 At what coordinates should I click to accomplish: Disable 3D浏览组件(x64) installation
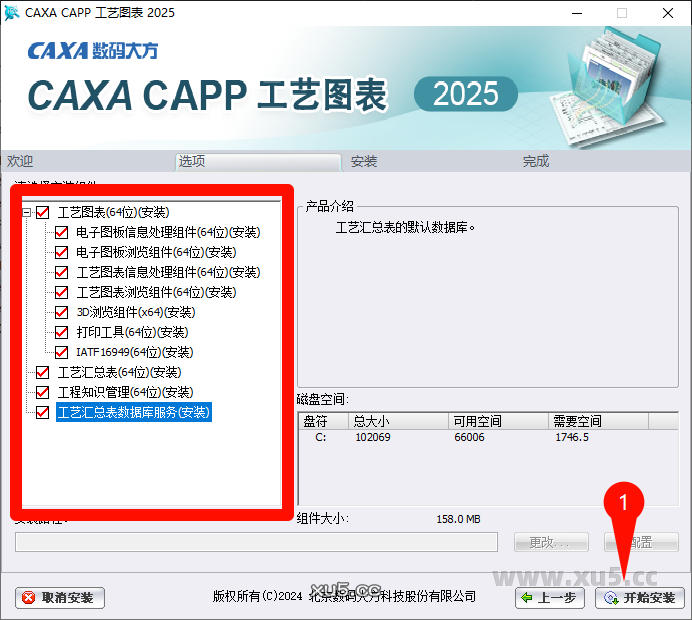62,312
